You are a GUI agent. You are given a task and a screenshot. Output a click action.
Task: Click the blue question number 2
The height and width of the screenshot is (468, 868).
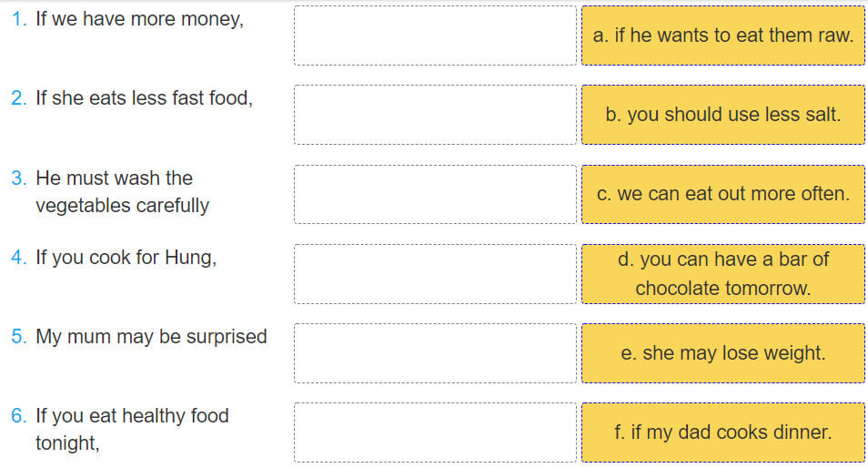[x=19, y=98]
